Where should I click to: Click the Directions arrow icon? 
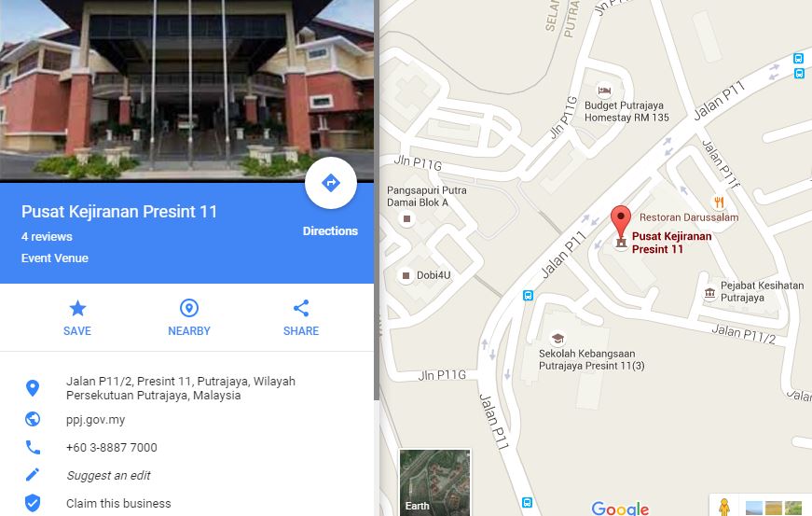pyautogui.click(x=330, y=183)
